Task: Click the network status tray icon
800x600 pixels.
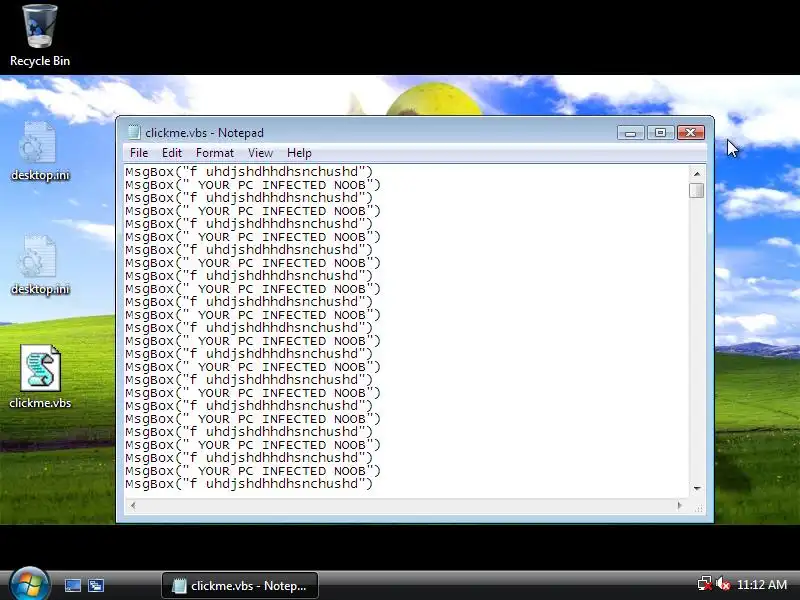Action: tap(705, 584)
